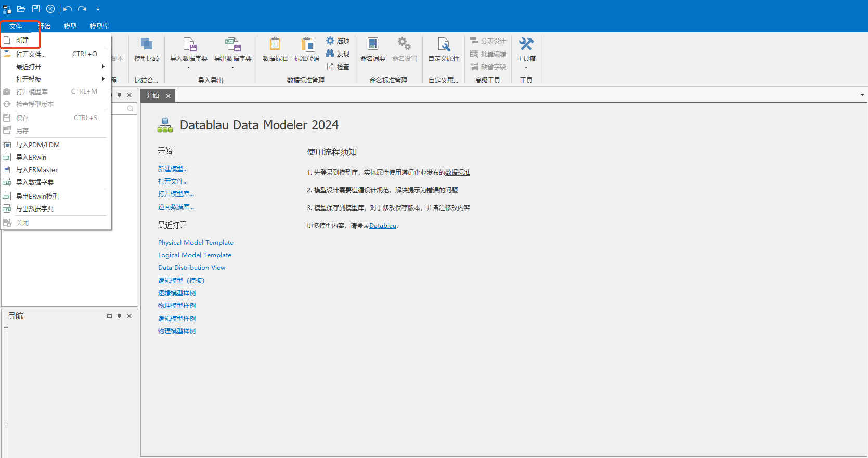
Task: Open the 自定义属性 custom property icon
Action: coord(444,49)
